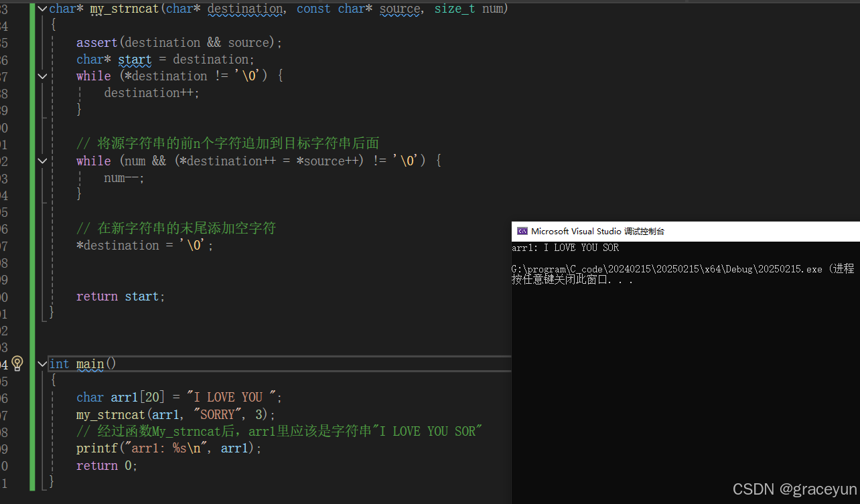Click the 'Microsoft Visual Studio 调试控制台' window title
This screenshot has height=504, width=860.
(x=597, y=232)
